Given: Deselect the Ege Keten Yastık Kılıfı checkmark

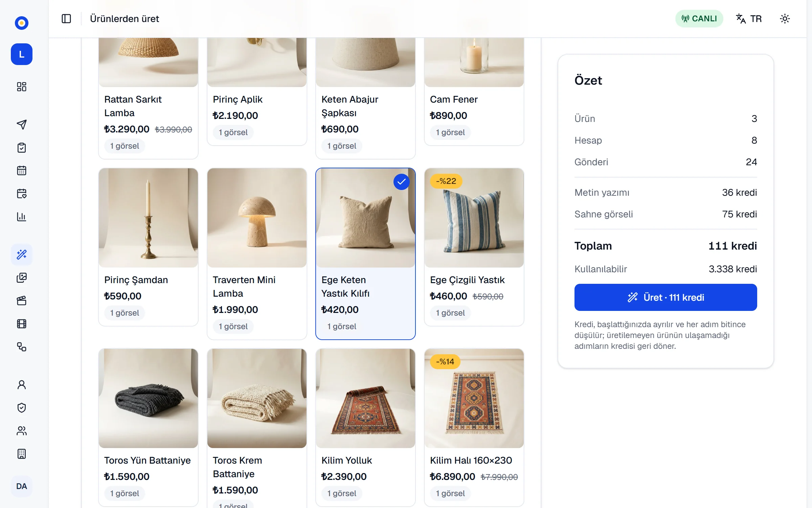Looking at the screenshot, I should [402, 182].
